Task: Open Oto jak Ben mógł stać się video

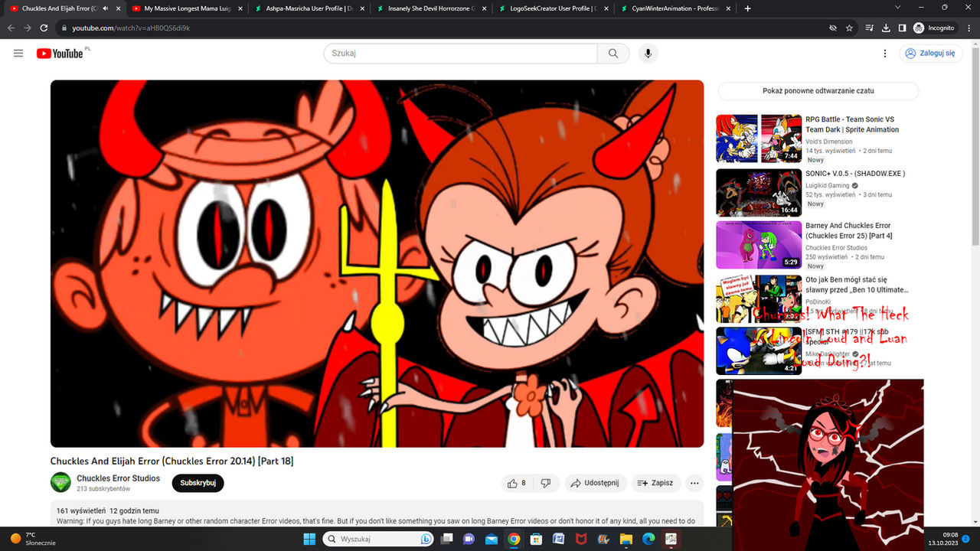Action: [x=758, y=298]
